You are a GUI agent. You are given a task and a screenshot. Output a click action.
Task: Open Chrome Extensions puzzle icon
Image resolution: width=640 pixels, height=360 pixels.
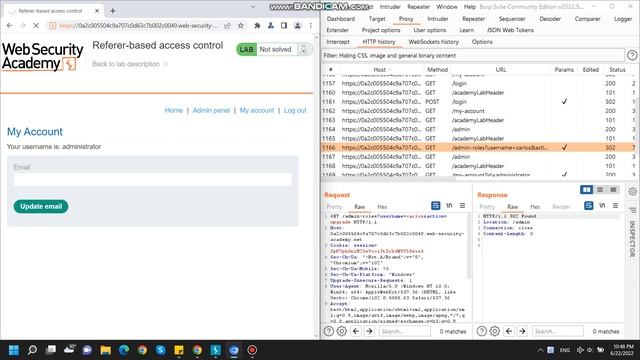point(257,26)
